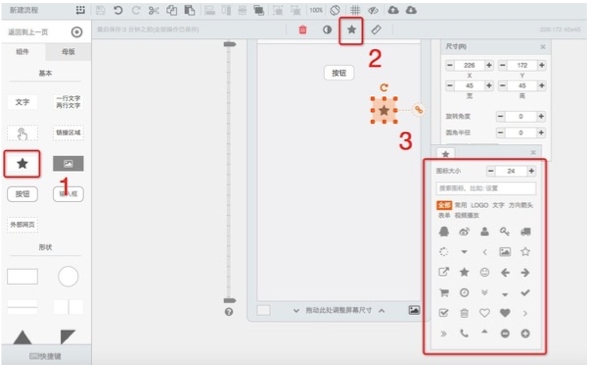The height and width of the screenshot is (369, 591).
Task: Open the 100% zoom level dropdown
Action: [316, 11]
